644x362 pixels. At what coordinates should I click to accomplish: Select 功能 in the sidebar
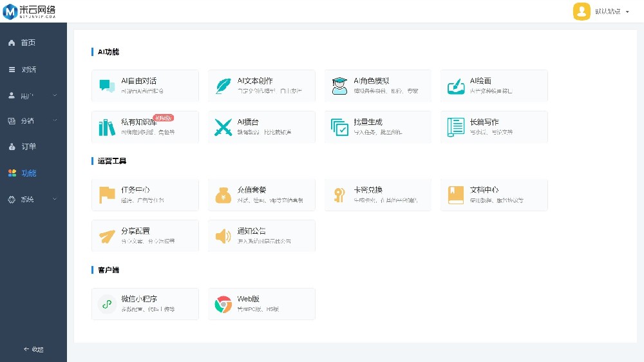coord(29,173)
